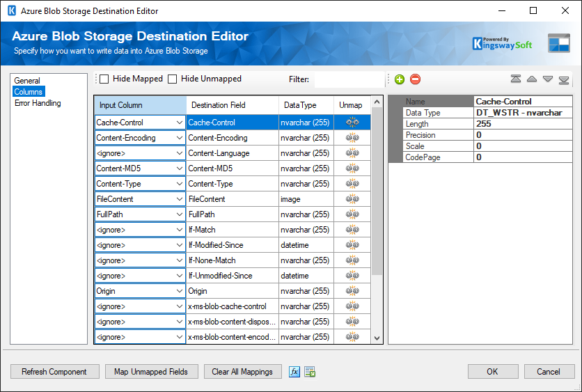Viewport: 582px width, 392px height.
Task: Click the move down arrow icon
Action: [548, 79]
